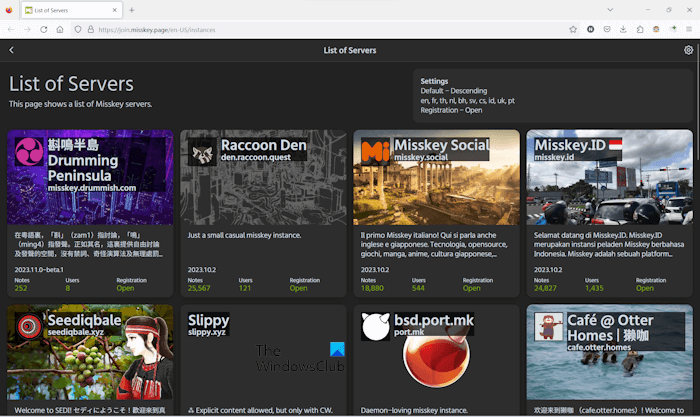700x417 pixels.
Task: Select the List of Servers browser tab
Action: pos(71,10)
